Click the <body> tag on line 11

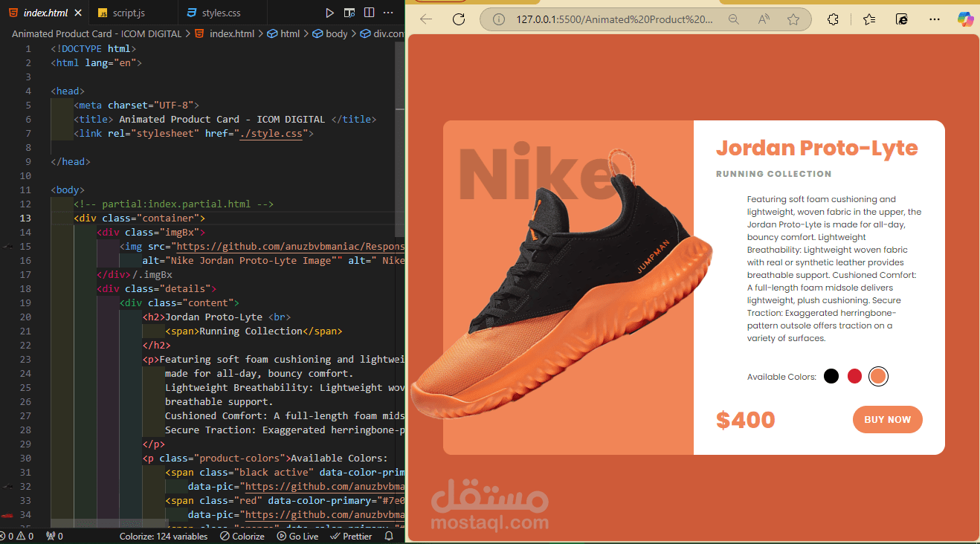pos(68,190)
